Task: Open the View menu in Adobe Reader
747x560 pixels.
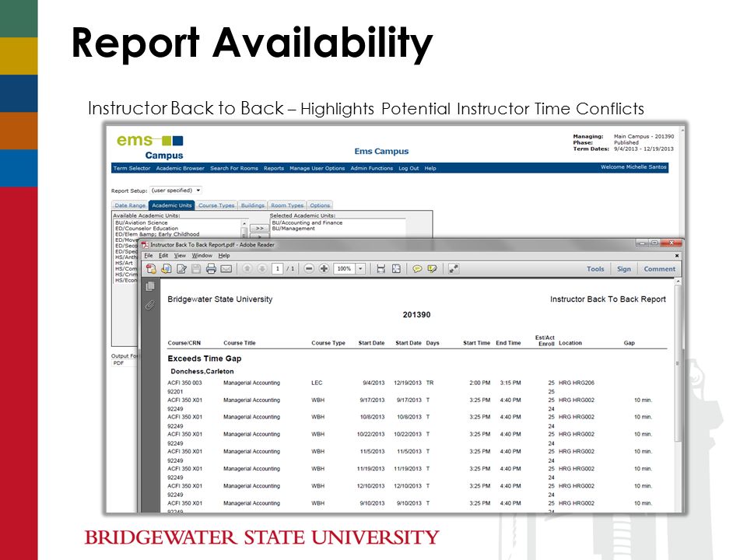Action: point(180,256)
